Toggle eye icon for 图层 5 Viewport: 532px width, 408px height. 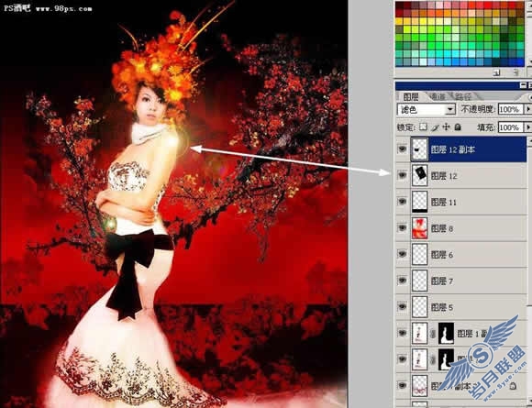pos(403,306)
